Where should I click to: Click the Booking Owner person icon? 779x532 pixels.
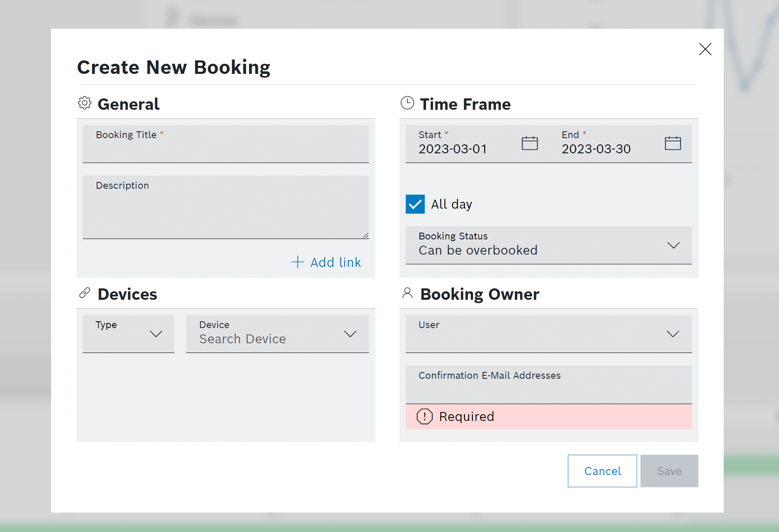point(407,293)
